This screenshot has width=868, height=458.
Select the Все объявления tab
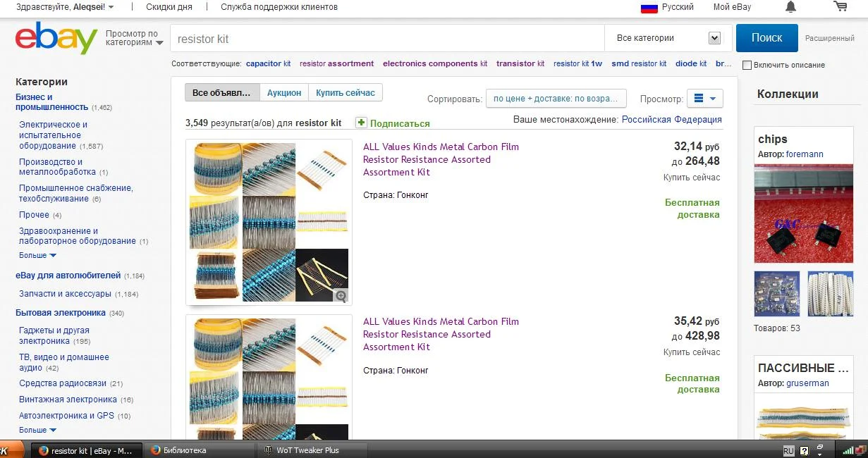coord(222,92)
